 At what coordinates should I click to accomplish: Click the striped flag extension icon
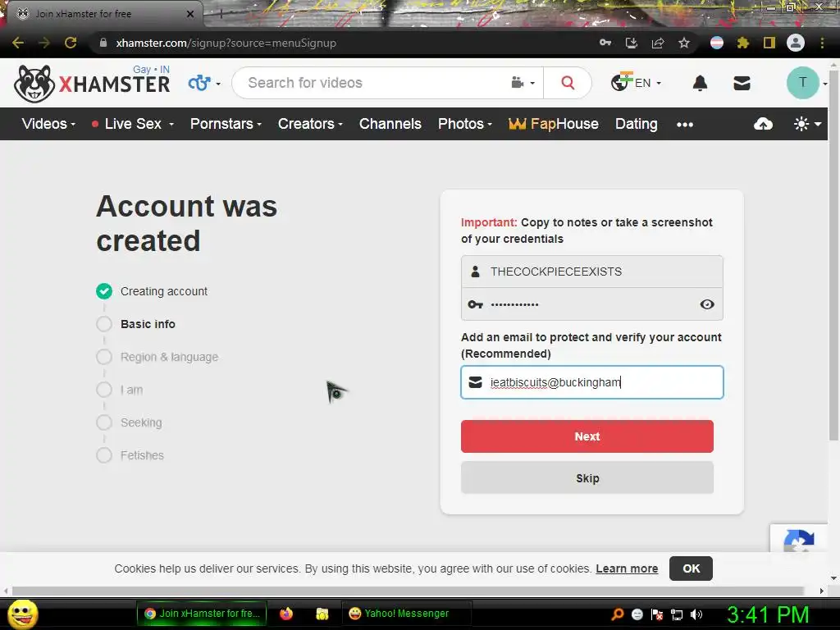717,43
